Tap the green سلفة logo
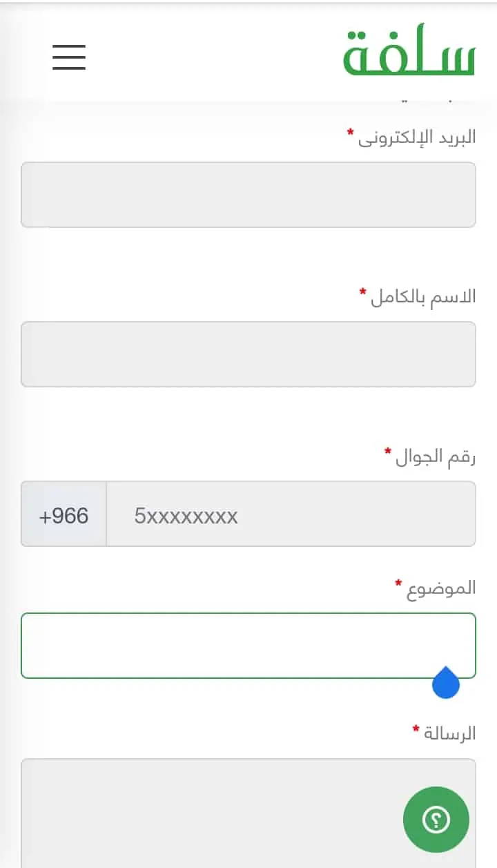Screen dimensions: 497x868 pos(409,52)
